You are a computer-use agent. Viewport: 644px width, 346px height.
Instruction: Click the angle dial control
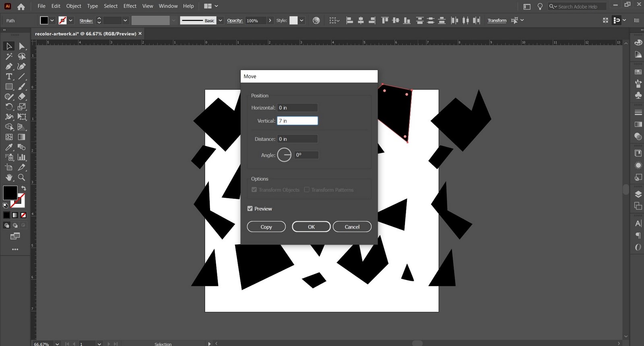click(284, 155)
